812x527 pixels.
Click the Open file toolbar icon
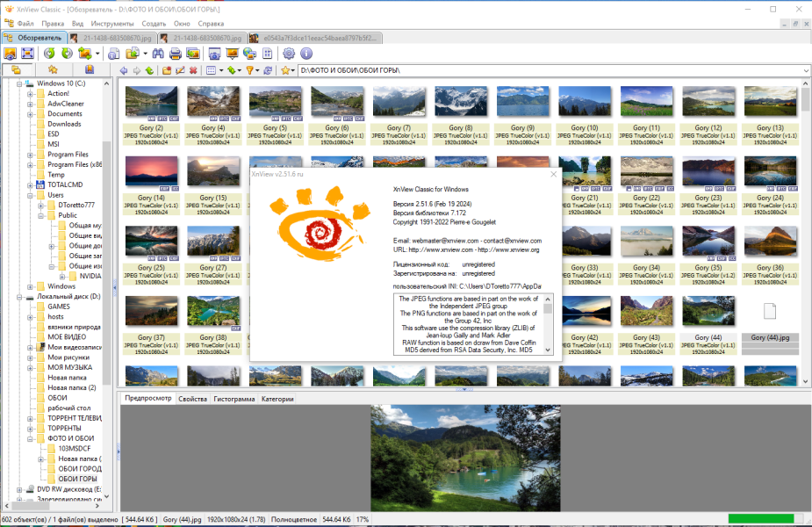coord(11,54)
